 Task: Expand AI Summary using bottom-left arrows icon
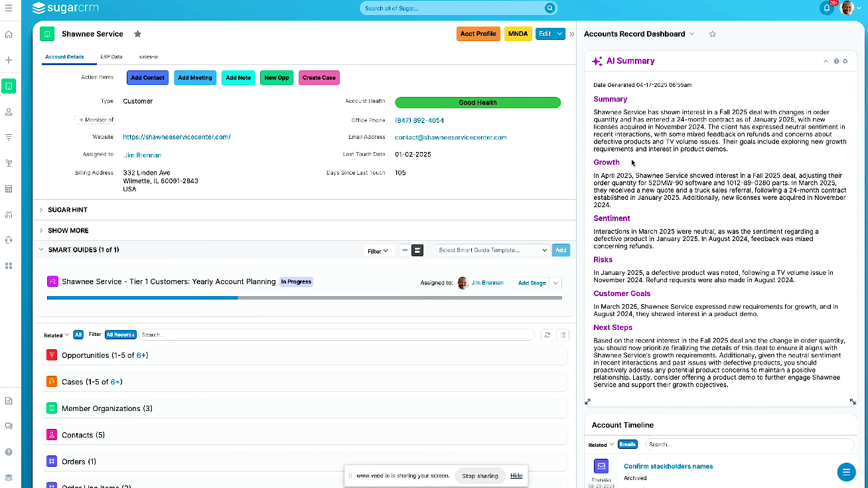587,402
